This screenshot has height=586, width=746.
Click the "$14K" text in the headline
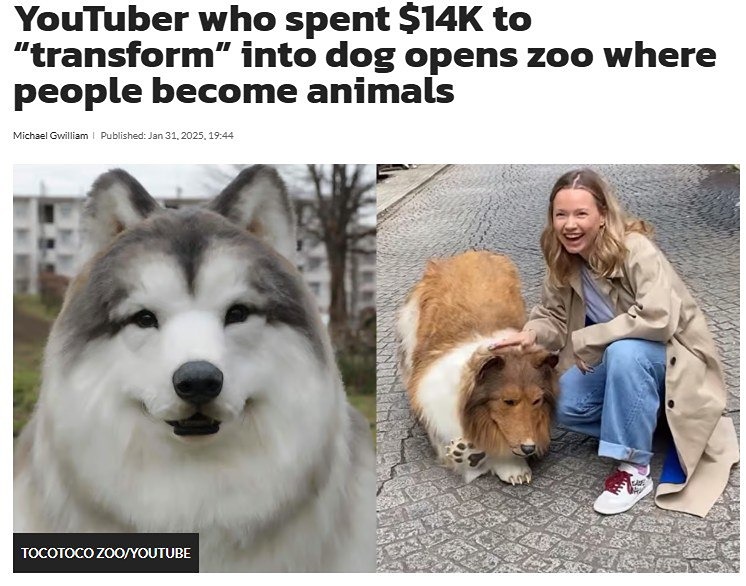click(x=442, y=20)
